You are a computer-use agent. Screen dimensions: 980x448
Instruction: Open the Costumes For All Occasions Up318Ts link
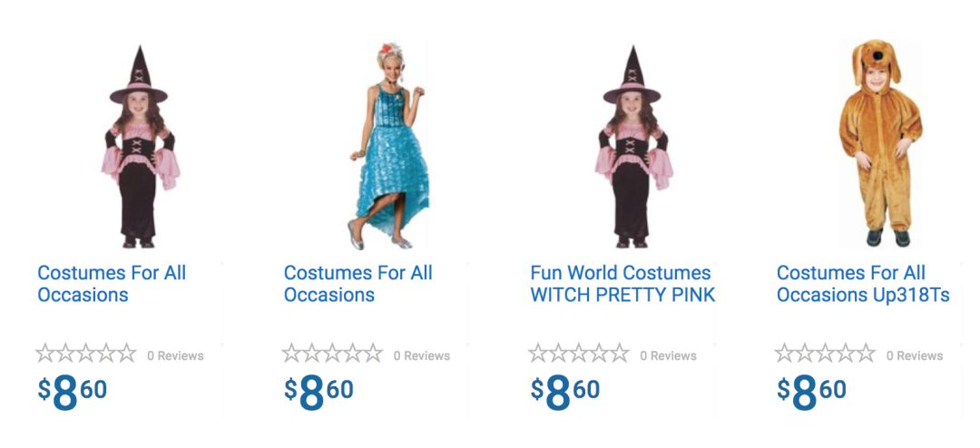coord(863,284)
